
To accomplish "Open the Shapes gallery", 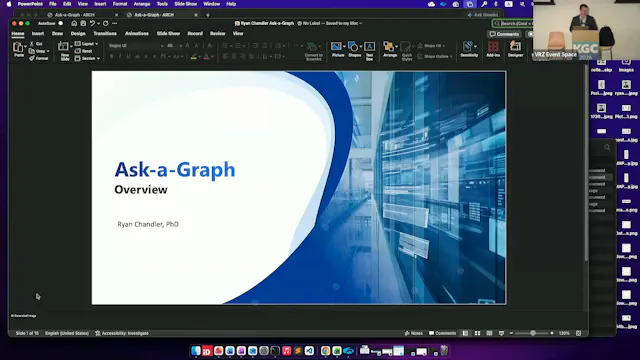I will coord(354,49).
